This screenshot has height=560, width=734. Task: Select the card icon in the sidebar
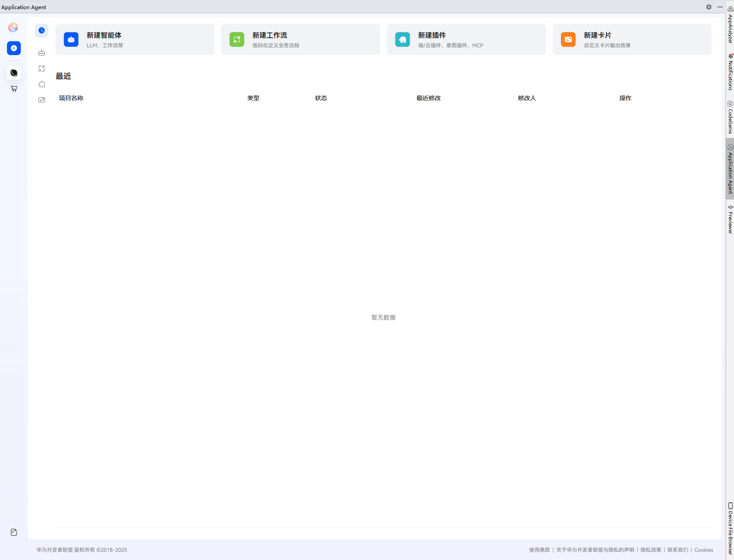(42, 99)
